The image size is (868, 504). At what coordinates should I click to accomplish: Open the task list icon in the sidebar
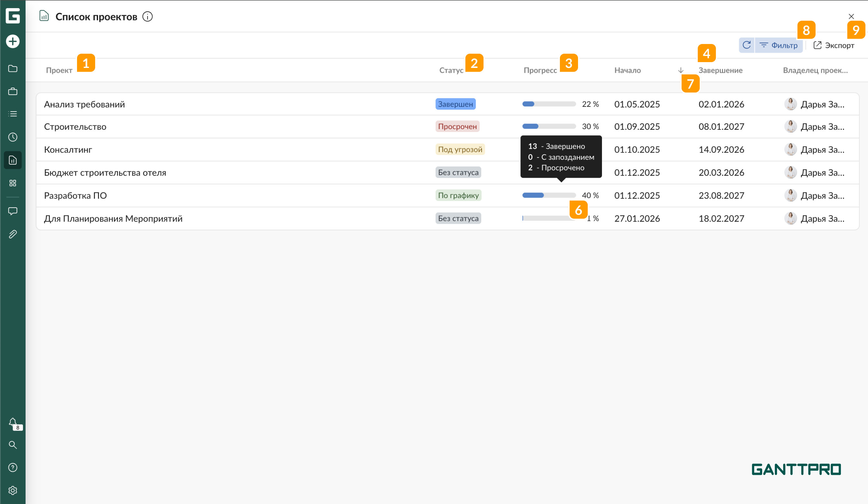click(13, 114)
